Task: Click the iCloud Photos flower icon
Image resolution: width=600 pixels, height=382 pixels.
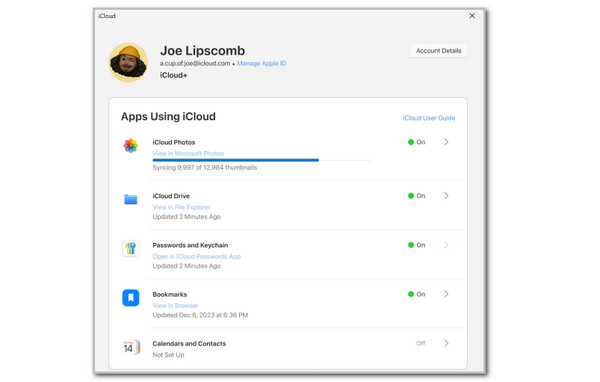Action: click(x=130, y=145)
